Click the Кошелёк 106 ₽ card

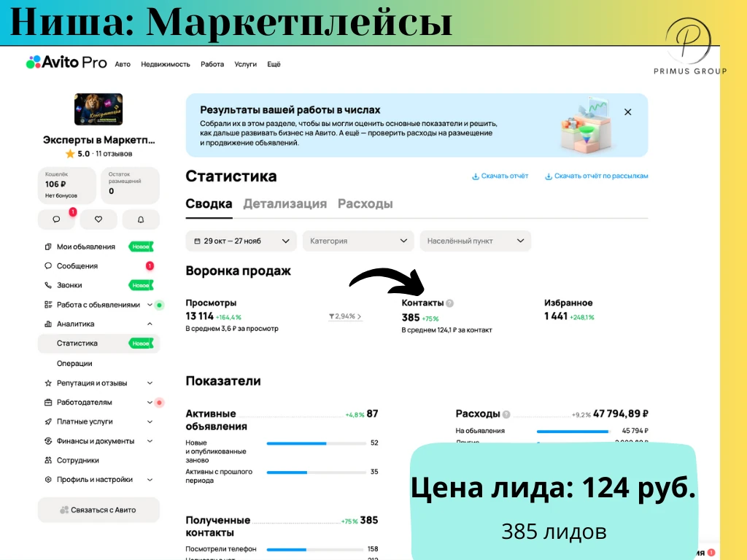click(x=66, y=185)
